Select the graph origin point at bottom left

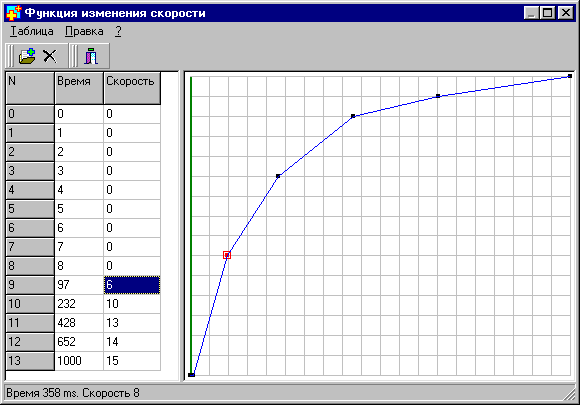(192, 375)
